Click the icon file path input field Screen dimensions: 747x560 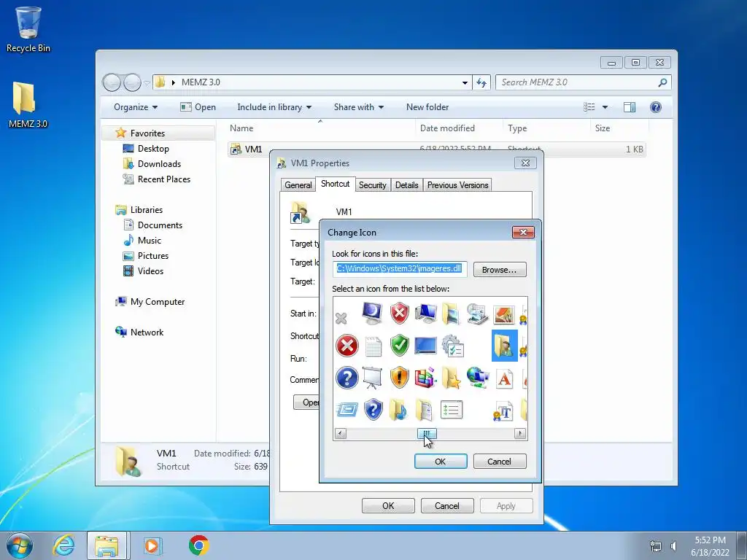pos(400,269)
